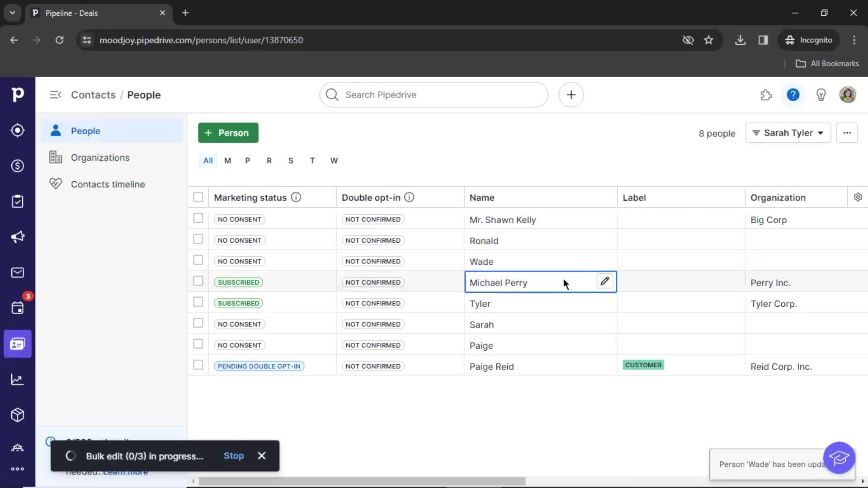Check the box for Michael Perry
This screenshot has height=488, width=868.
click(198, 281)
